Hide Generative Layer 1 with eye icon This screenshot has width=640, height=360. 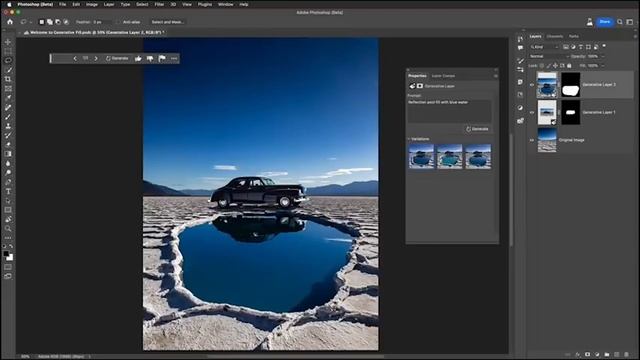pos(532,112)
